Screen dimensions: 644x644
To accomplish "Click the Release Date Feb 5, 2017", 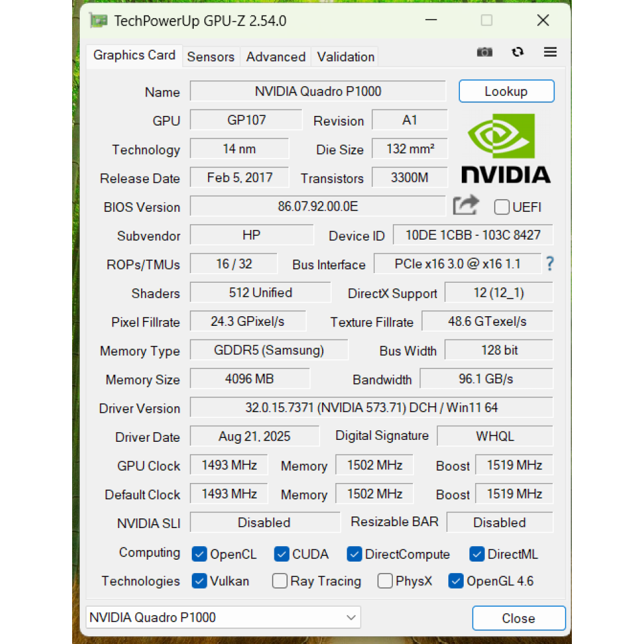I will [240, 178].
